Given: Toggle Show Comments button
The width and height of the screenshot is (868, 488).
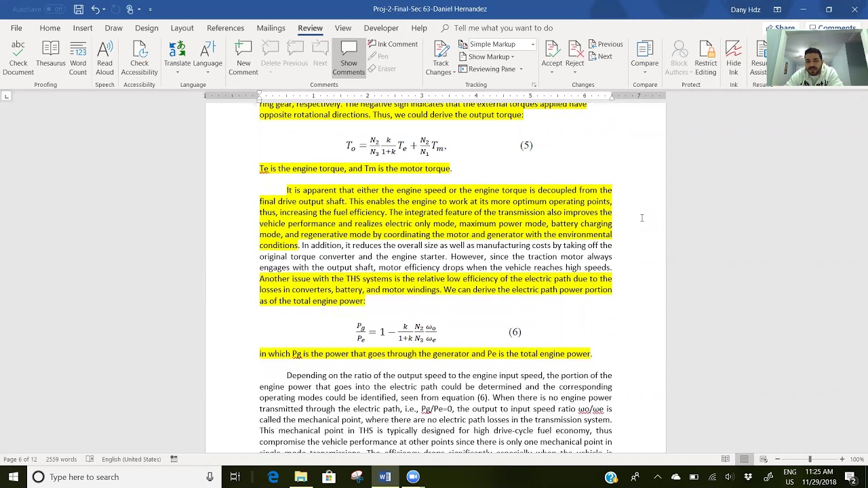Looking at the screenshot, I should pyautogui.click(x=349, y=58).
